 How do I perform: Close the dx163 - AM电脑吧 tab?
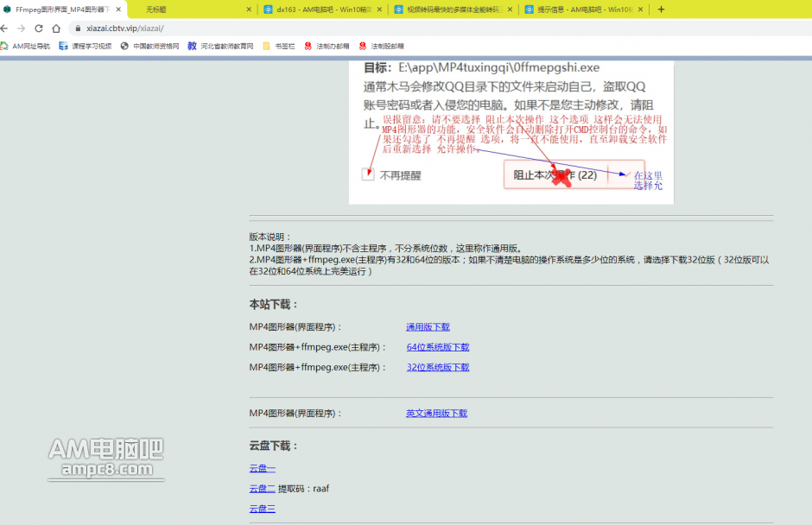coord(379,9)
